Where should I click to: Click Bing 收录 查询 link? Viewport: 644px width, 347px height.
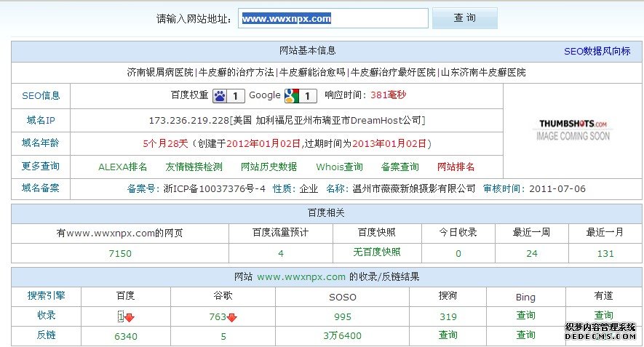[x=525, y=316]
